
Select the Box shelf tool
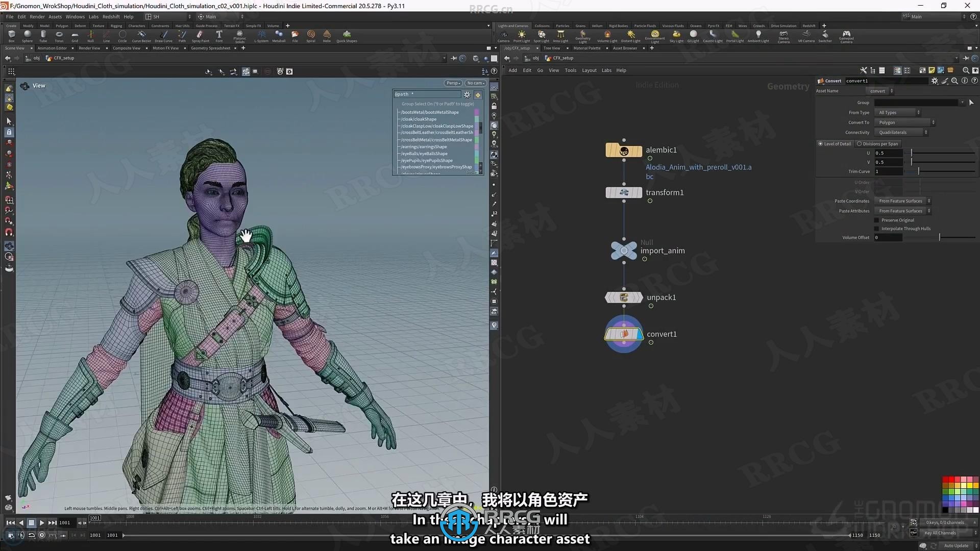(x=11, y=36)
